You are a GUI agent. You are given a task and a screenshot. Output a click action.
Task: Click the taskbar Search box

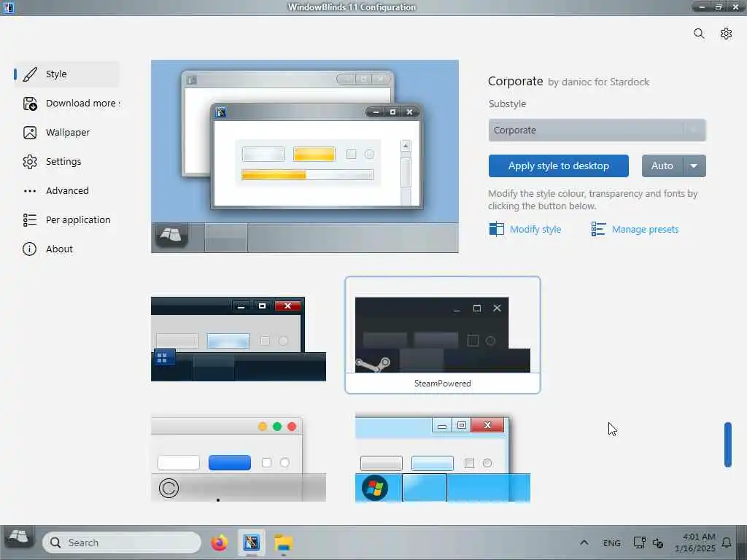pyautogui.click(x=122, y=542)
